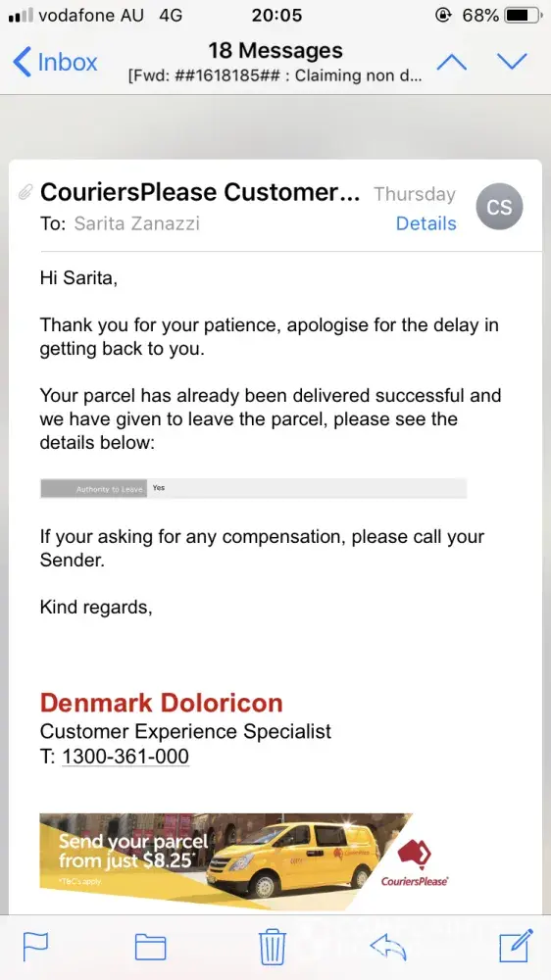
Task: Show next message with down arrow
Action: [x=512, y=62]
